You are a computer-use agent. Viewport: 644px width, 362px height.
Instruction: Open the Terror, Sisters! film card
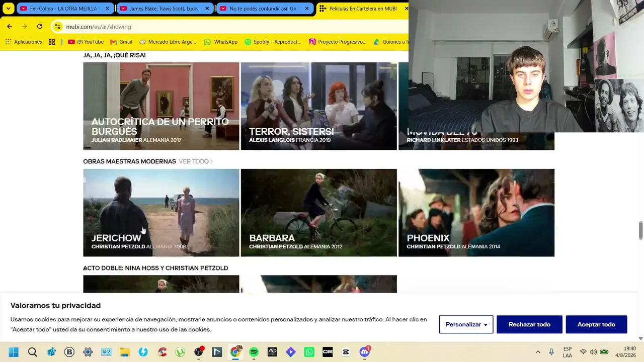click(x=319, y=106)
